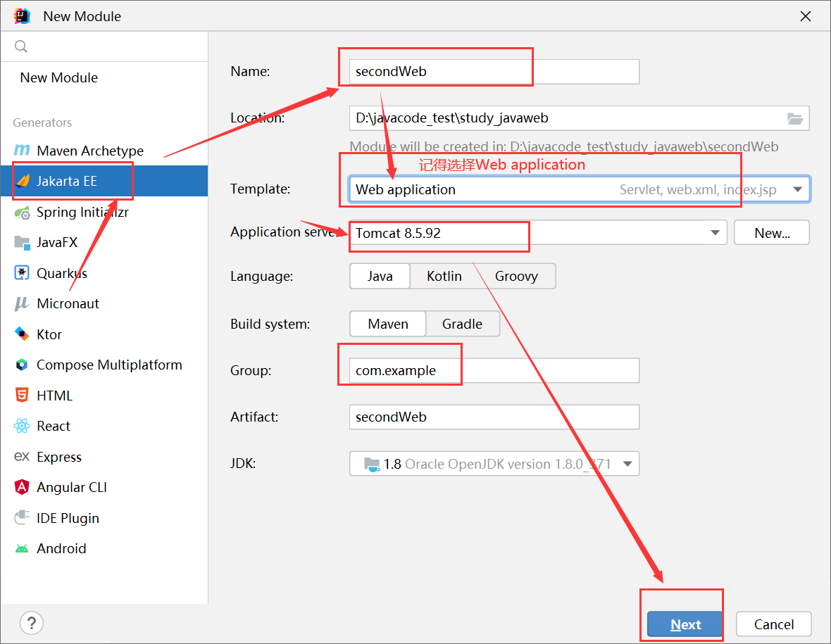Viewport: 831px width, 644px height.
Task: Click the Maven Archetype icon
Action: coord(22,151)
